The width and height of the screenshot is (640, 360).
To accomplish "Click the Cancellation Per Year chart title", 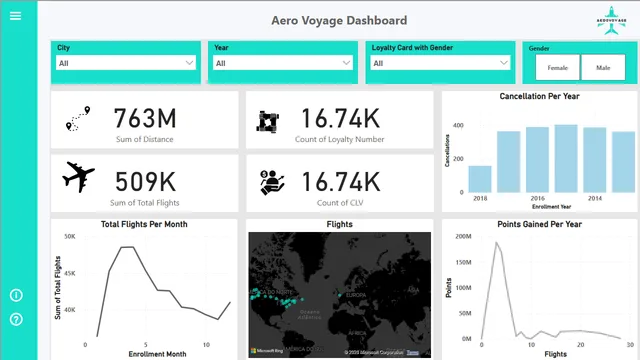I will (539, 96).
